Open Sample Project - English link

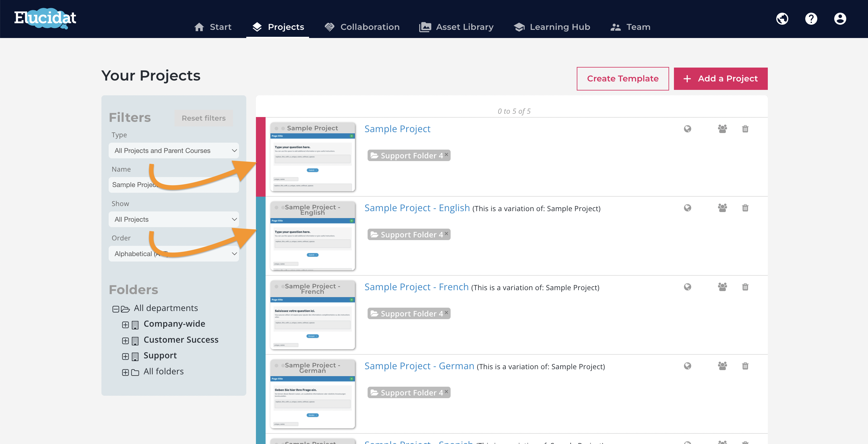tap(417, 208)
